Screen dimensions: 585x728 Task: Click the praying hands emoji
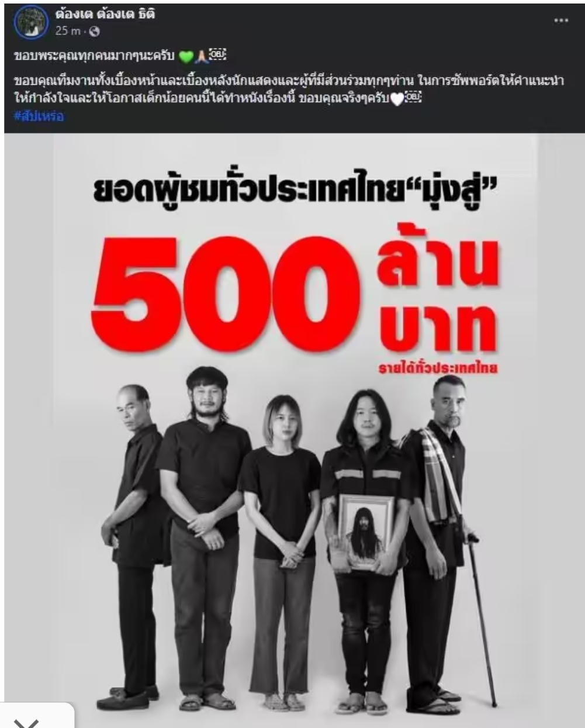click(200, 57)
